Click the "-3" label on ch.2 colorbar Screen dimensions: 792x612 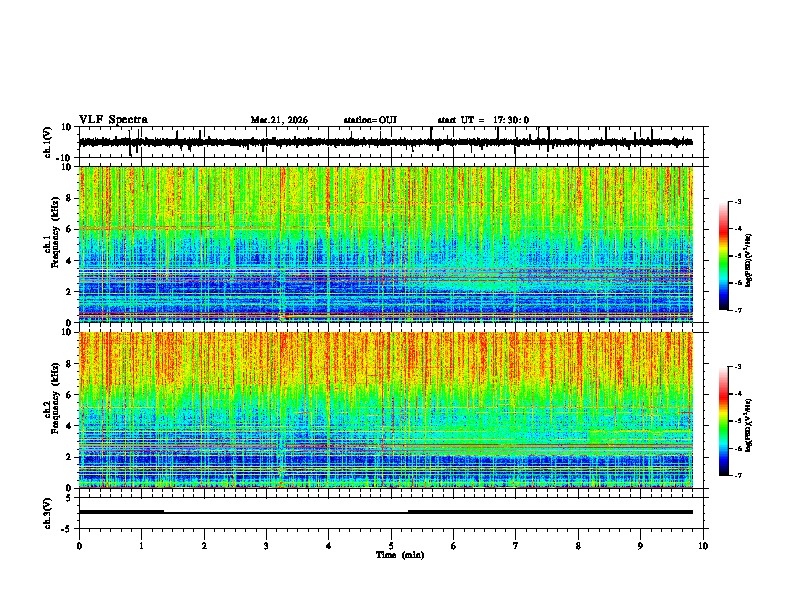738,367
